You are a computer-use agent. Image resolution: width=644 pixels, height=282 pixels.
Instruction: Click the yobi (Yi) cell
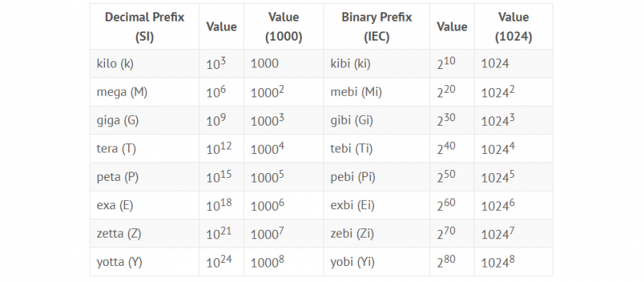(376, 262)
